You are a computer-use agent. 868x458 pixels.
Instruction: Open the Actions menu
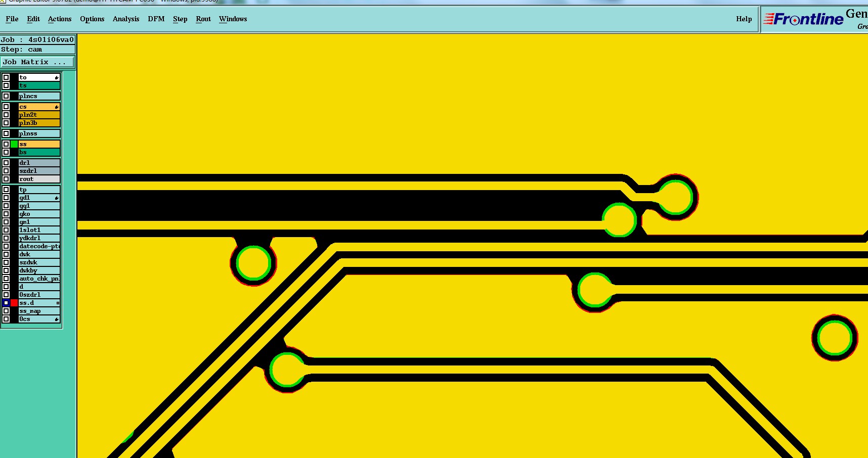pyautogui.click(x=60, y=19)
